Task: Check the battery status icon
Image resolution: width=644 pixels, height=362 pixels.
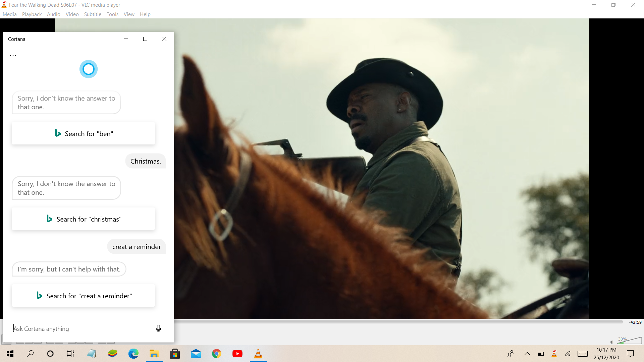Action: tap(541, 354)
